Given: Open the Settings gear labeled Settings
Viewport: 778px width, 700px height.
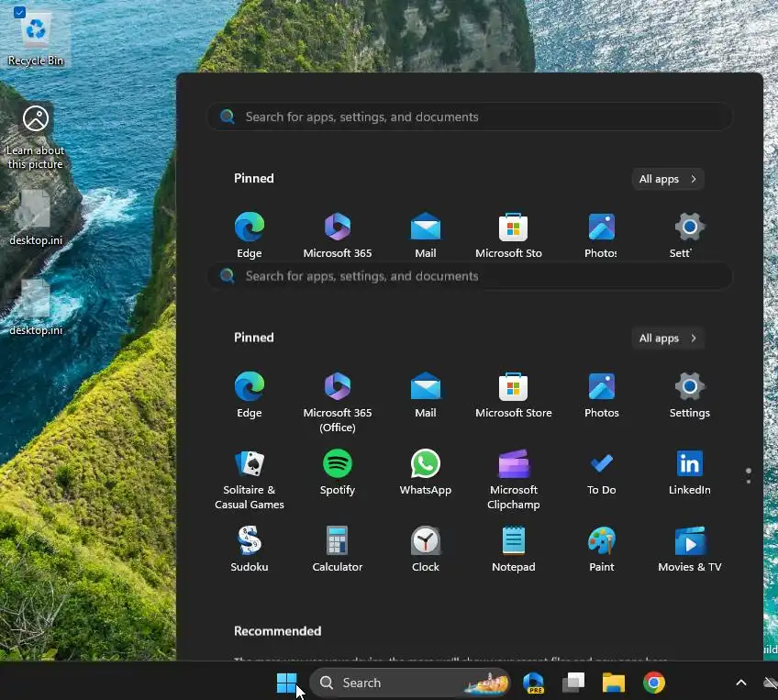Looking at the screenshot, I should (689, 394).
